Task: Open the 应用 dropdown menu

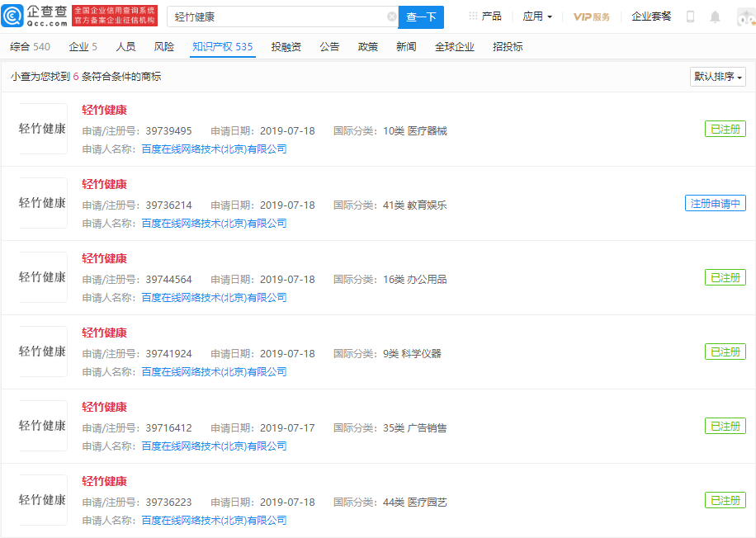Action: (536, 16)
